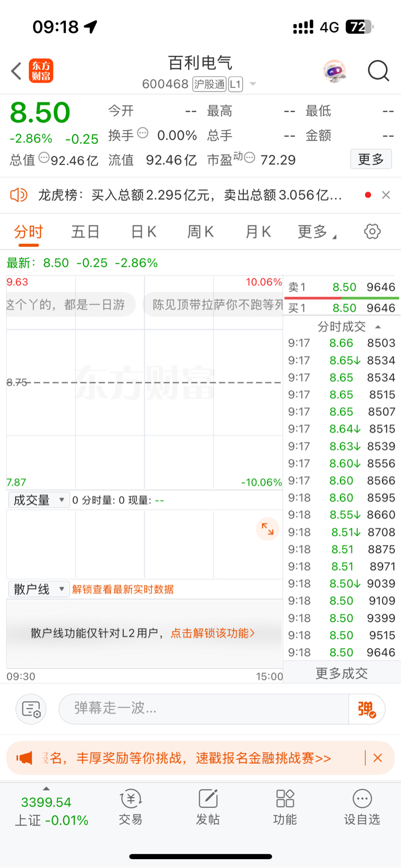The image size is (401, 868).
Task: Expand stock code dropdown arrow
Action: pyautogui.click(x=253, y=84)
